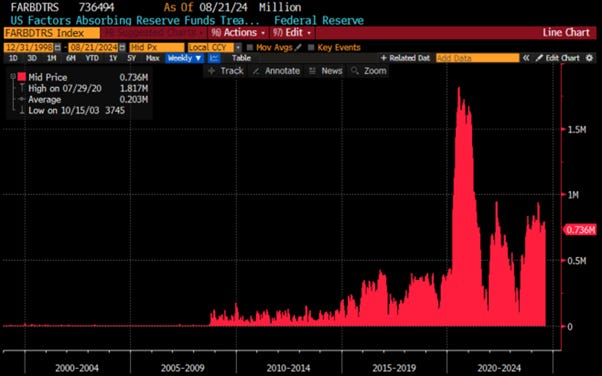Click the 736494 header value
This screenshot has height=376, width=602.
pyautogui.click(x=96, y=7)
